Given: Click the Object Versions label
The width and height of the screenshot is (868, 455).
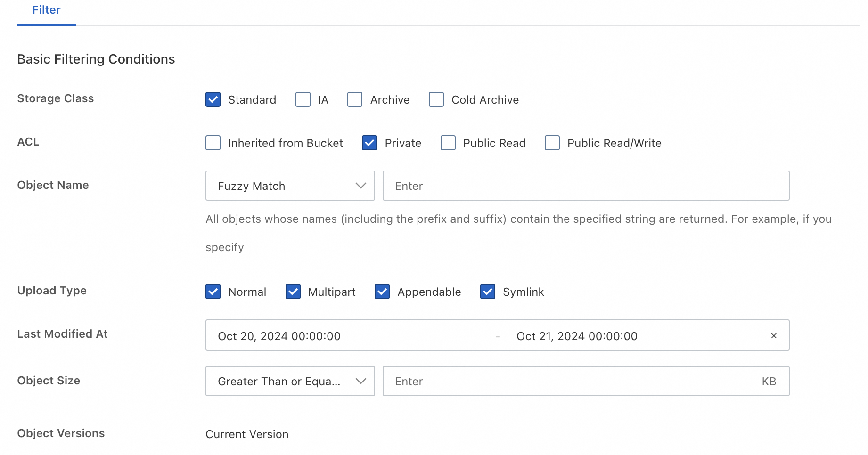Looking at the screenshot, I should click(61, 433).
